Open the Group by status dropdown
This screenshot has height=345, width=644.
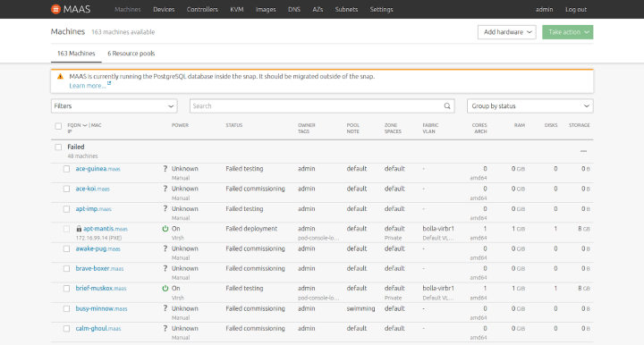click(x=530, y=105)
